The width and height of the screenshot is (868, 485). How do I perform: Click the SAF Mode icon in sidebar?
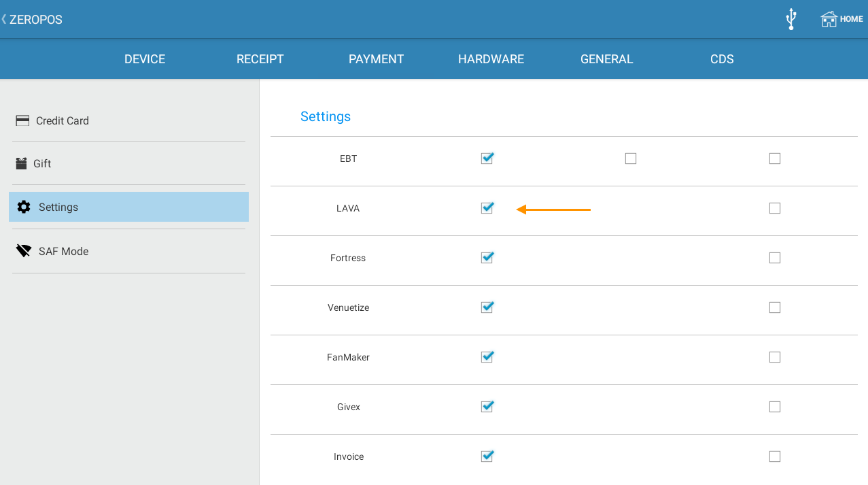pos(23,250)
